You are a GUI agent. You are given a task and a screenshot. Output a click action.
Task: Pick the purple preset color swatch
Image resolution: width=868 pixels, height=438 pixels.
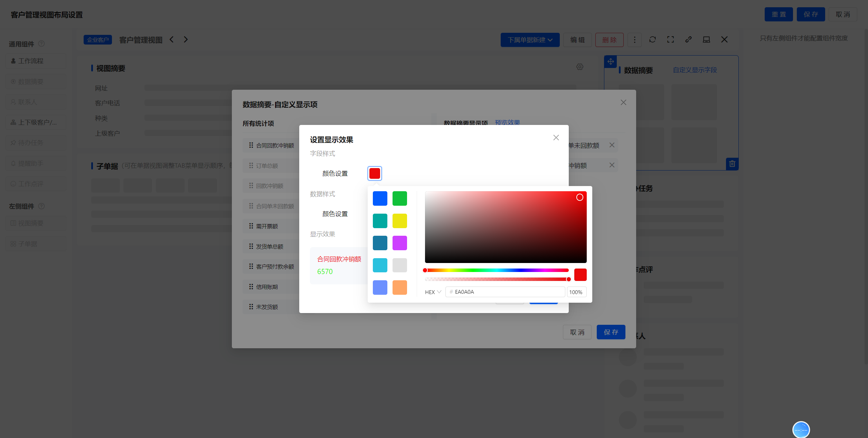pyautogui.click(x=400, y=243)
